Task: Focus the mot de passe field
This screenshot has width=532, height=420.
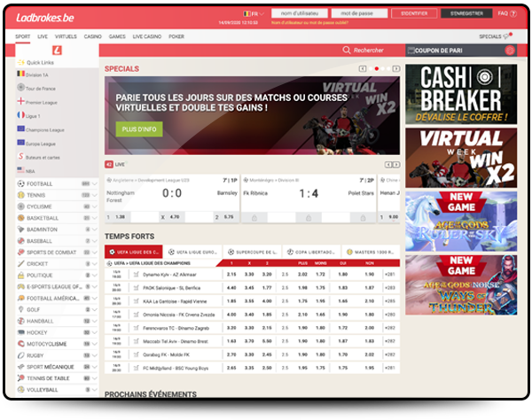Action: click(360, 13)
